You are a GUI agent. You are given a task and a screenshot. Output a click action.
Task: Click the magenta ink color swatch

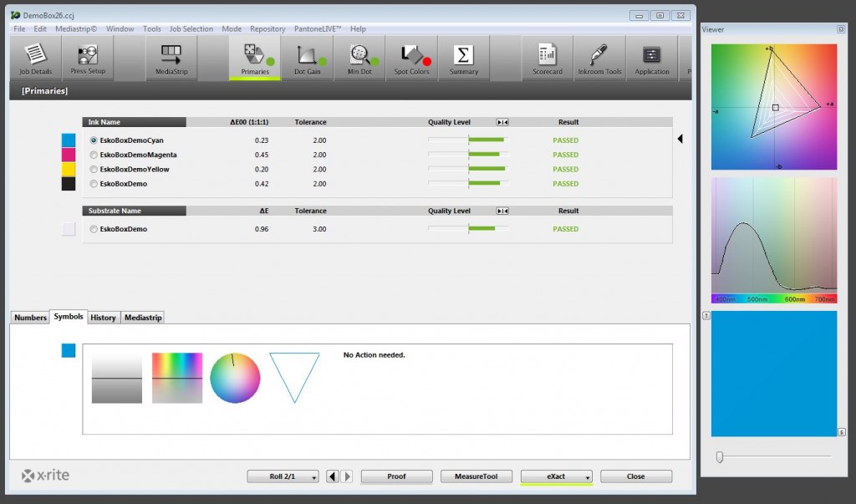[x=69, y=155]
